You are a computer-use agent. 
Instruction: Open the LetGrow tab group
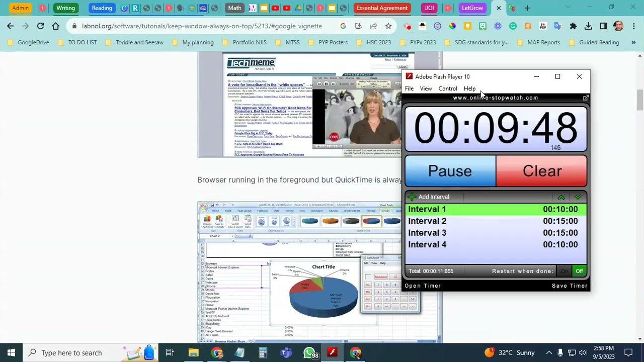pos(472,8)
